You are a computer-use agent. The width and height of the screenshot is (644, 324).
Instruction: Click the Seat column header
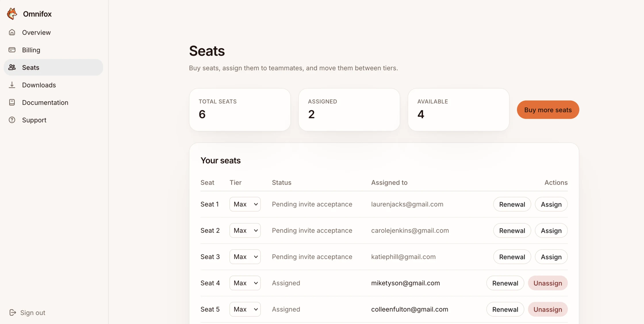[x=207, y=182]
